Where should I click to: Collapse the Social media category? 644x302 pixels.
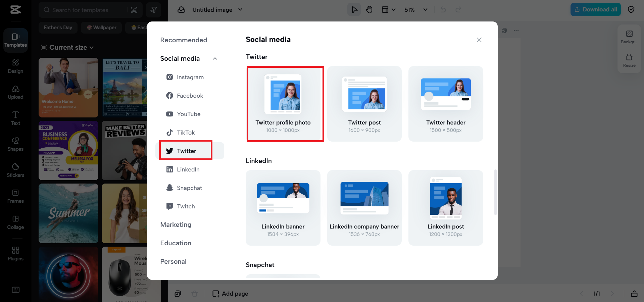(215, 59)
